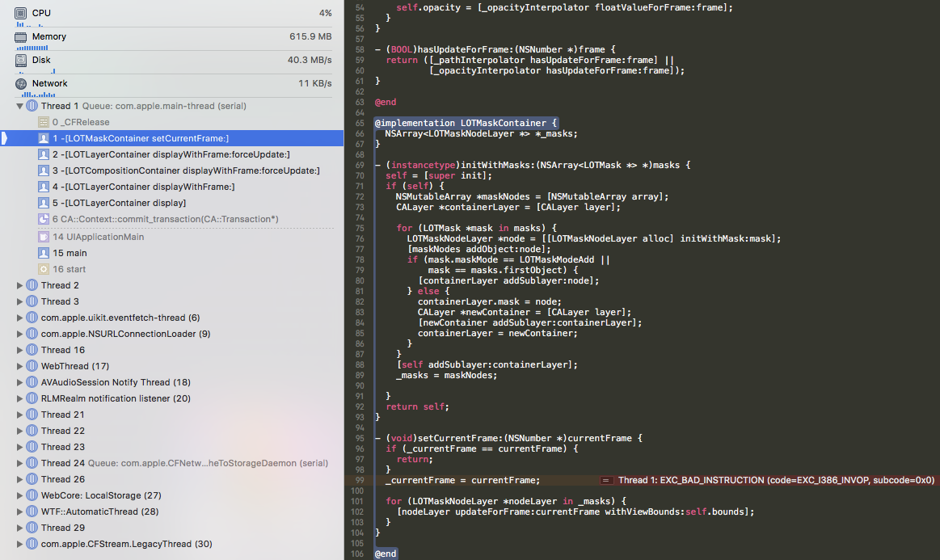Screen dimensions: 940x560
Task: Click line number 99 in gutter
Action: point(359,480)
